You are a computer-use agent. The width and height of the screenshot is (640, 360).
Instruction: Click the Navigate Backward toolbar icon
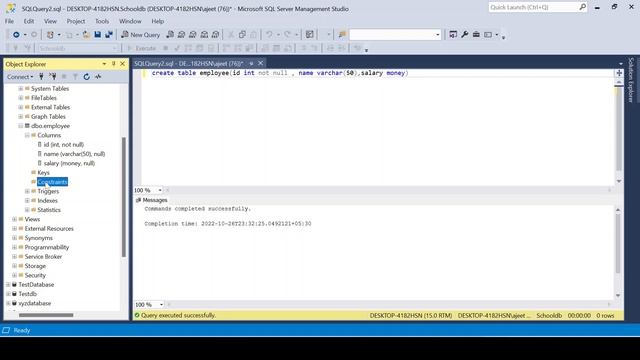coord(16,35)
